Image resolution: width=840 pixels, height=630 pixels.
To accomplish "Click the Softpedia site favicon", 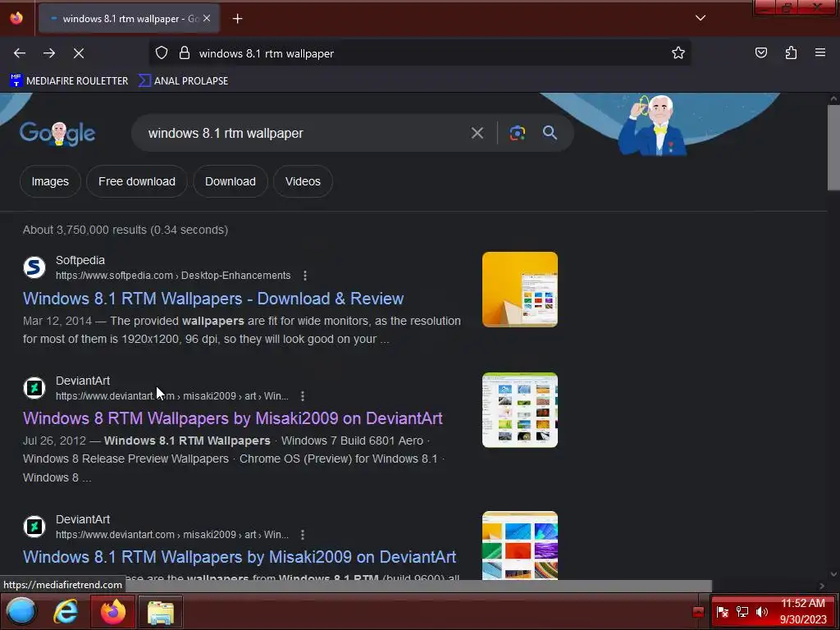I will [34, 267].
